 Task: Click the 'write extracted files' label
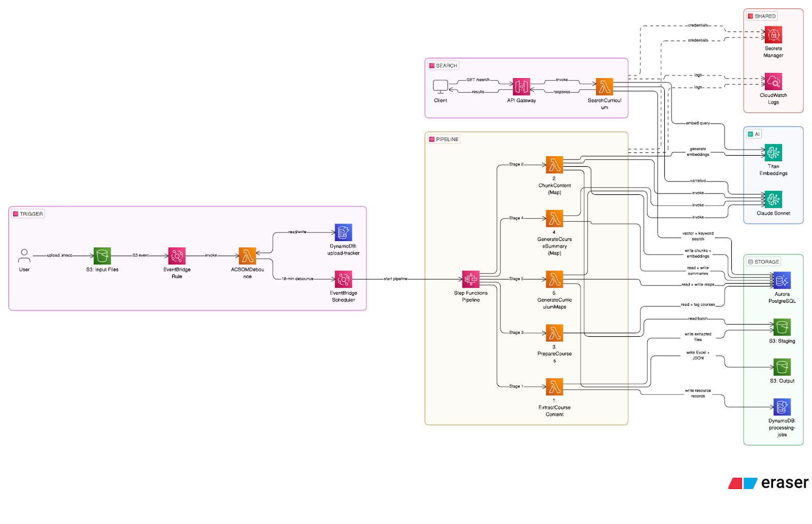[698, 337]
